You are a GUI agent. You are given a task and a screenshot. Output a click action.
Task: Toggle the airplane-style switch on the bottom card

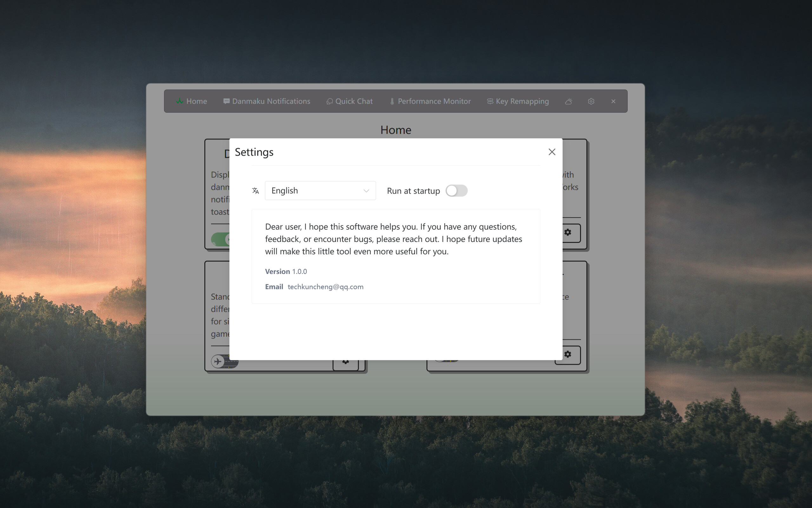click(x=219, y=361)
